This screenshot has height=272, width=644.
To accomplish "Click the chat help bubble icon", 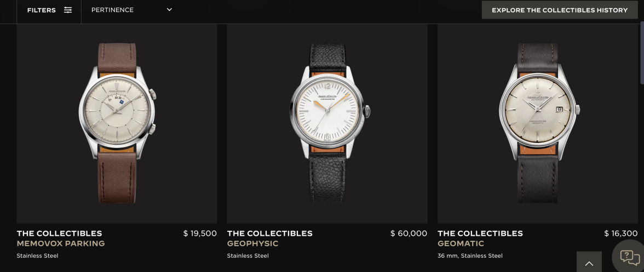I will point(630,257).
